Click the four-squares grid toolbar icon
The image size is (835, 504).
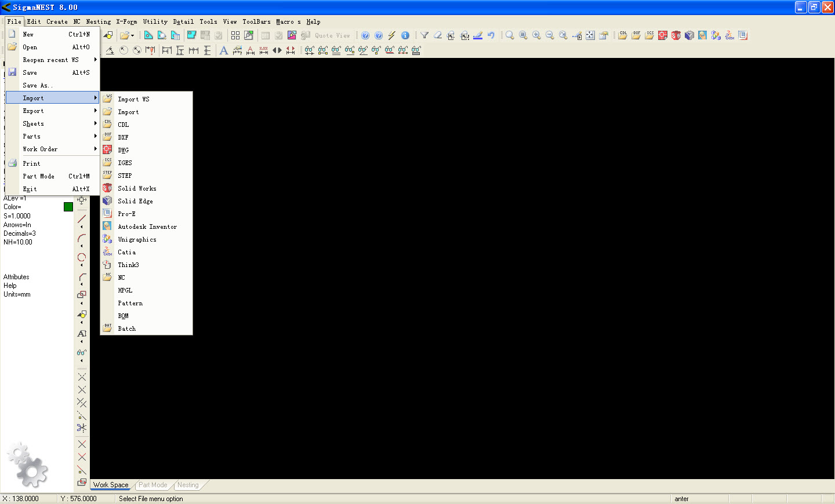pos(235,35)
